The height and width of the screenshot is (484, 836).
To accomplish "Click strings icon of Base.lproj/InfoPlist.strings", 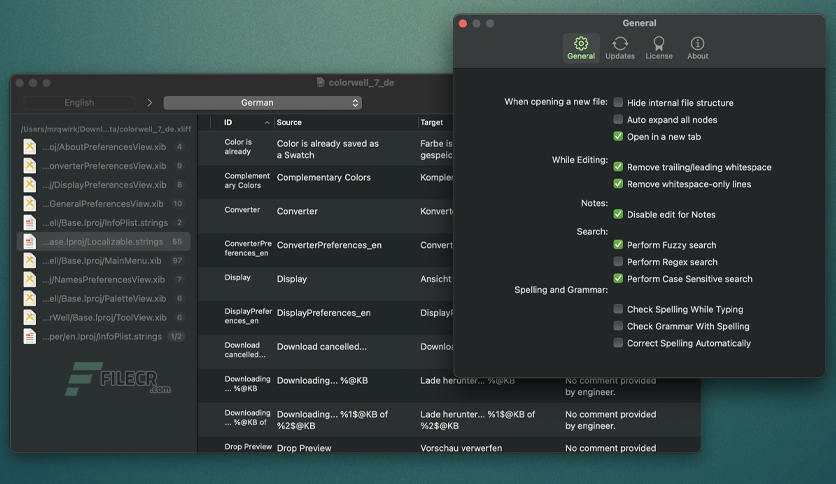I will pyautogui.click(x=30, y=223).
